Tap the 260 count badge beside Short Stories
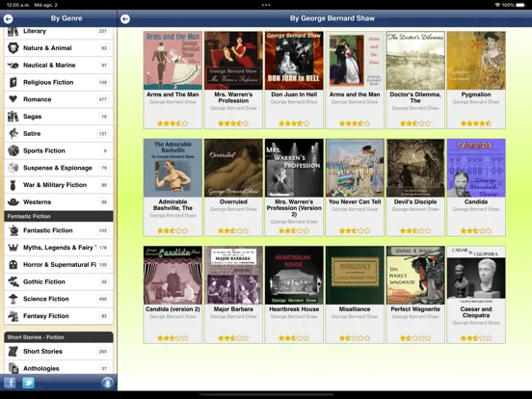The height and width of the screenshot is (399, 532). [x=103, y=352]
